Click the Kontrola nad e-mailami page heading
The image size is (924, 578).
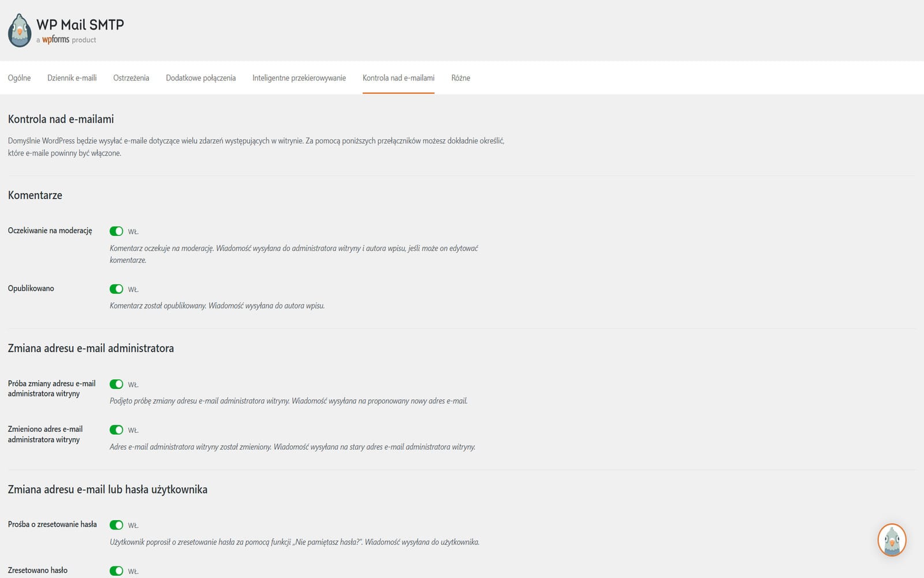pyautogui.click(x=61, y=119)
